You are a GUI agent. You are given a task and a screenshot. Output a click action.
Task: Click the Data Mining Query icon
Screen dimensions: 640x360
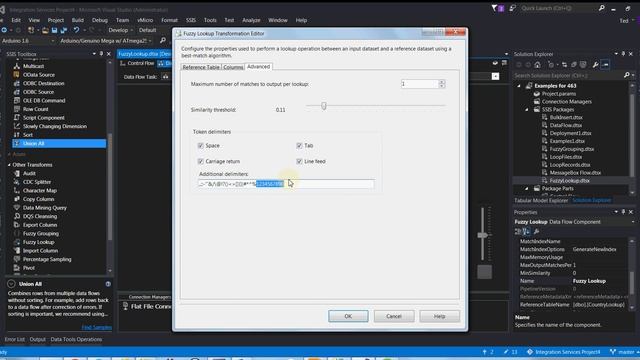point(17,208)
